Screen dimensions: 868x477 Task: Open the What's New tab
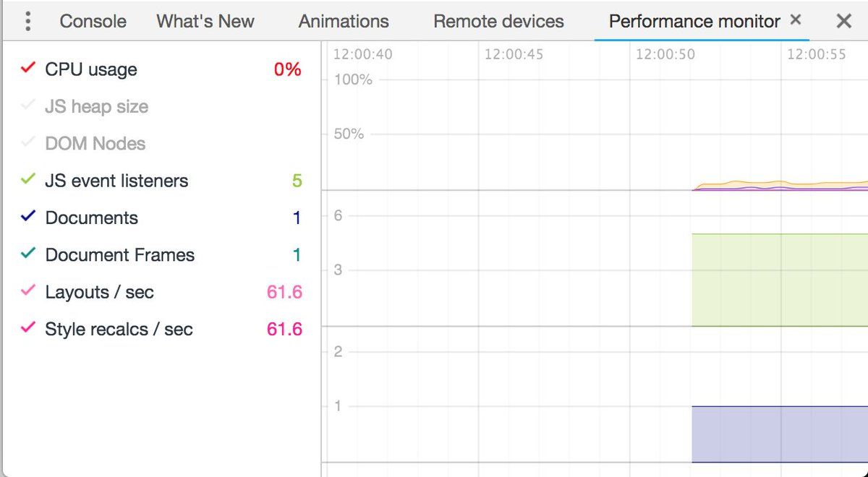tap(205, 22)
